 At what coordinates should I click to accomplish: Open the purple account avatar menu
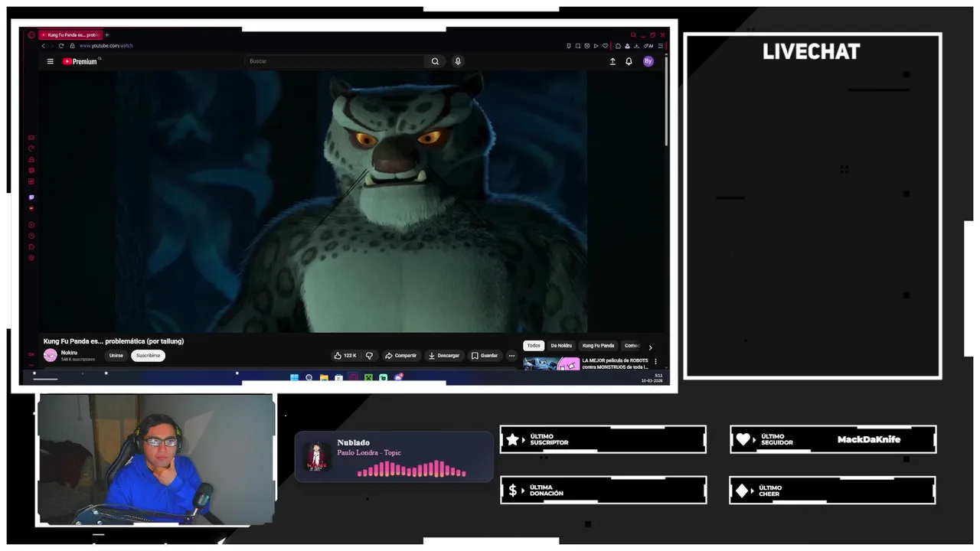pyautogui.click(x=648, y=61)
